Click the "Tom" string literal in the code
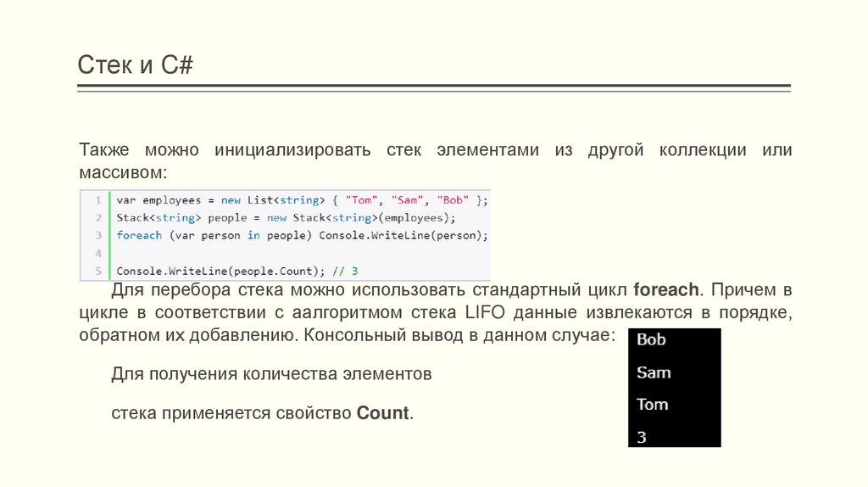This screenshot has height=487, width=868. pos(361,200)
